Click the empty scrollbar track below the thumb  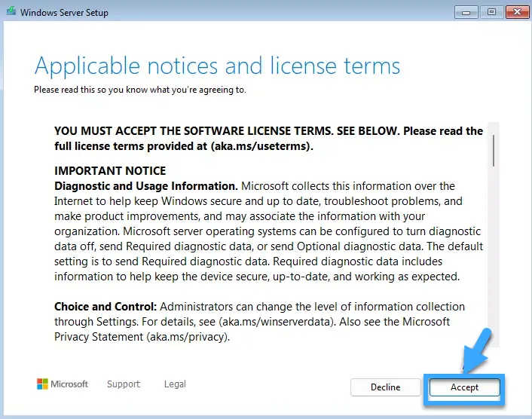click(x=494, y=264)
